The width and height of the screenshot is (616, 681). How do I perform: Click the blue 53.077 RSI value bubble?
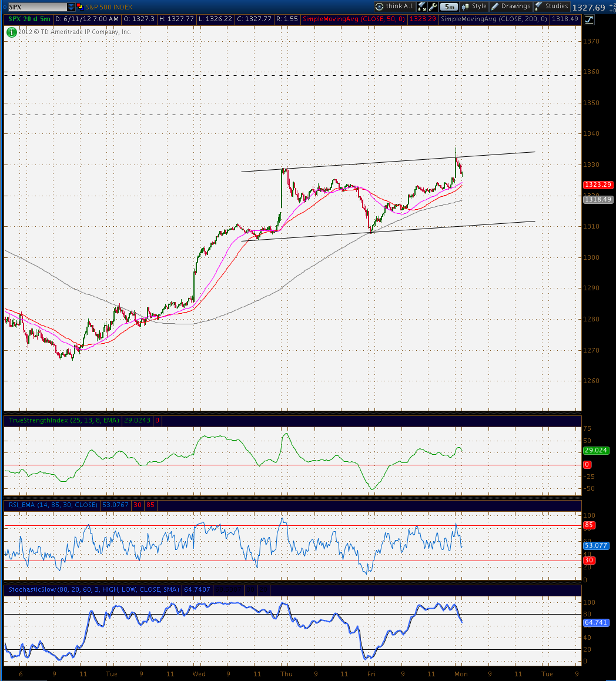pyautogui.click(x=596, y=545)
